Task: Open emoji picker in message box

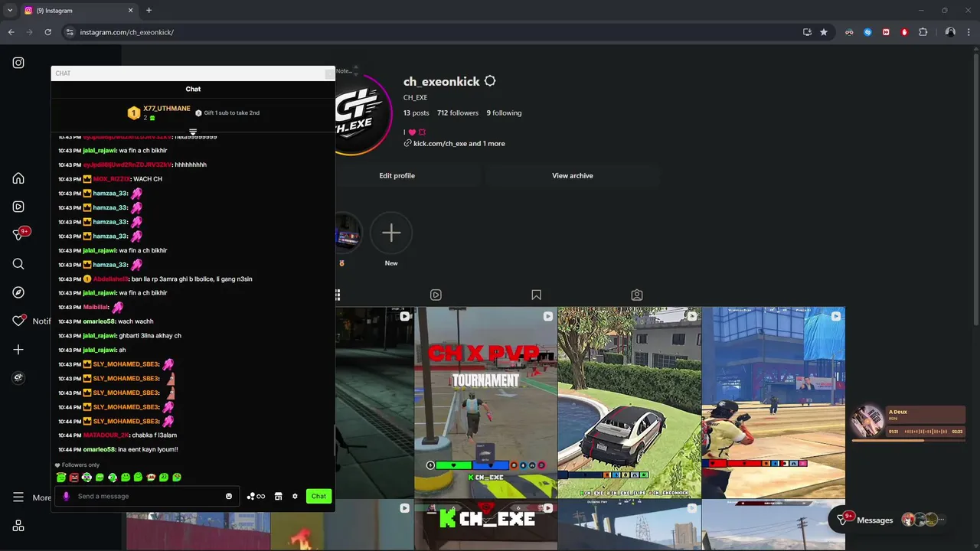Action: [x=229, y=496]
